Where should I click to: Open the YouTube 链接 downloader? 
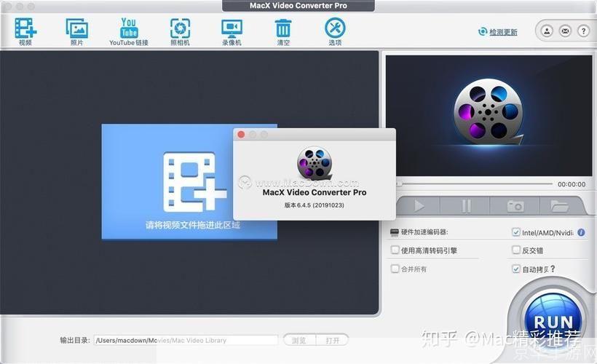(129, 31)
